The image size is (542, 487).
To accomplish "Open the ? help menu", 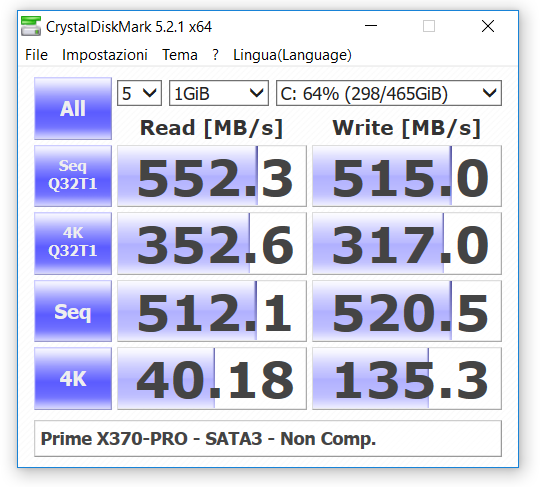I will point(215,55).
